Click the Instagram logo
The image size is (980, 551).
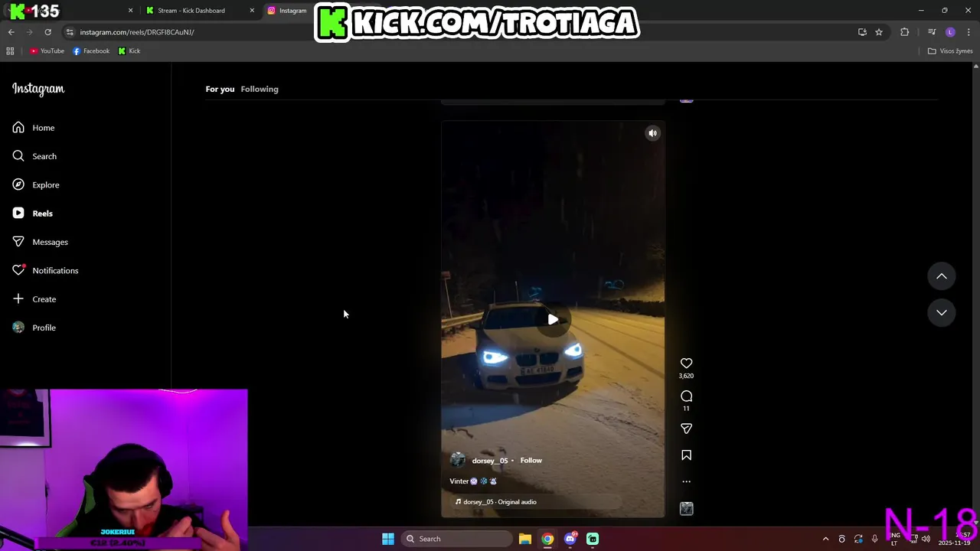click(38, 89)
